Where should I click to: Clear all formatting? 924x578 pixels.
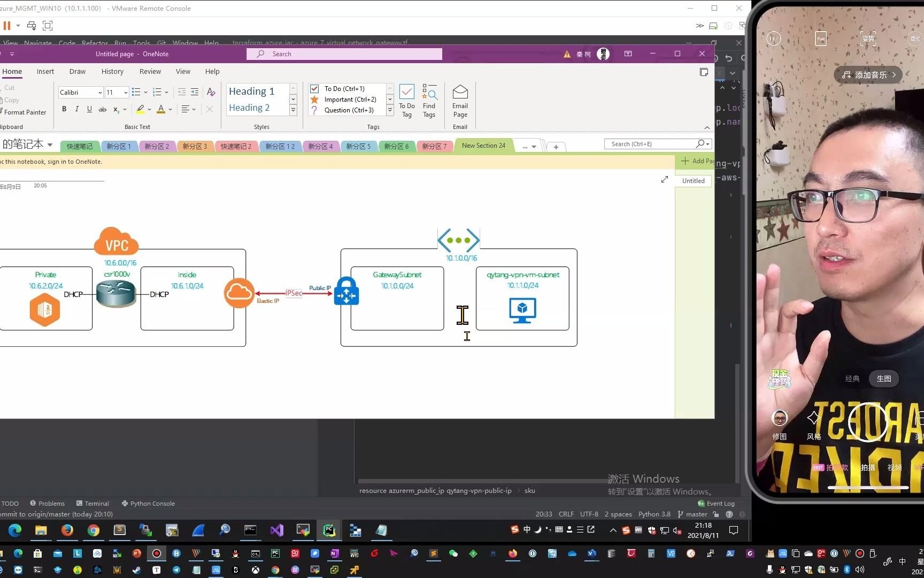pos(211,92)
